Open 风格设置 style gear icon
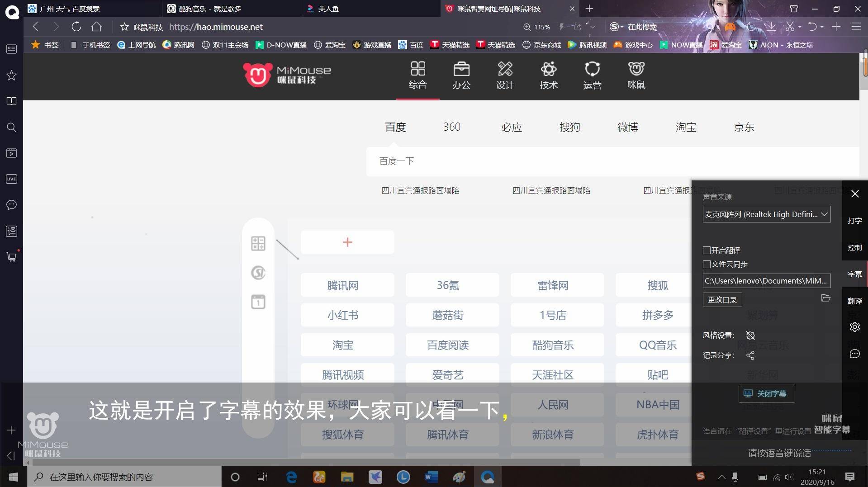Screen dimensions: 868x487 (x=750, y=335)
